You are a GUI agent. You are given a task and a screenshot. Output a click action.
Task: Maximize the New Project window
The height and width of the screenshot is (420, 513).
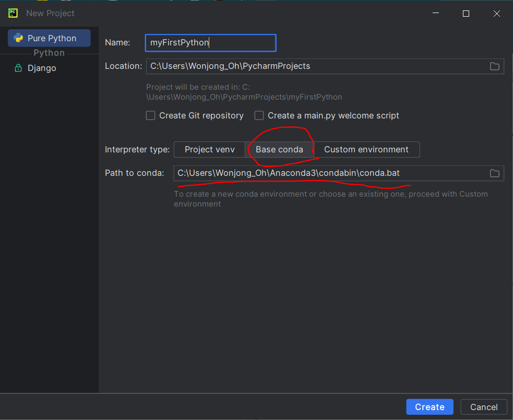pos(466,14)
